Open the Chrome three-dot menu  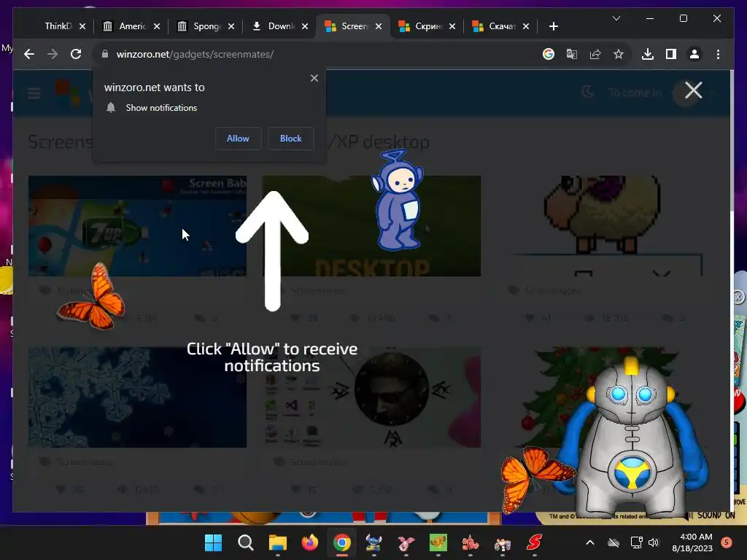(718, 54)
